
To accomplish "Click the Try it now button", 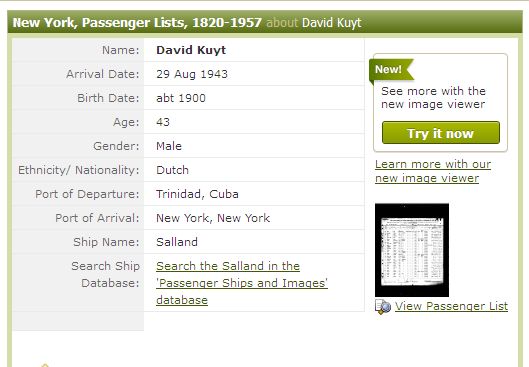I will (x=441, y=133).
